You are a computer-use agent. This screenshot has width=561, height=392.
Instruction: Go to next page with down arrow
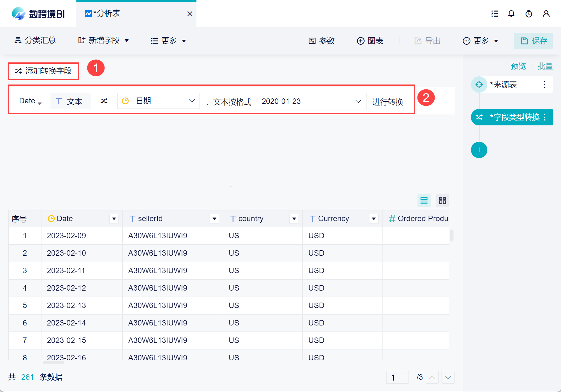448,377
